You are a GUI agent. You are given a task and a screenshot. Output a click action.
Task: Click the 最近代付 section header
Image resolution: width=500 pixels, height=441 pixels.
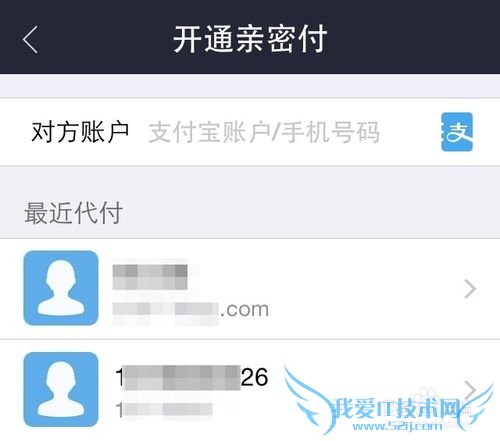coord(73,213)
